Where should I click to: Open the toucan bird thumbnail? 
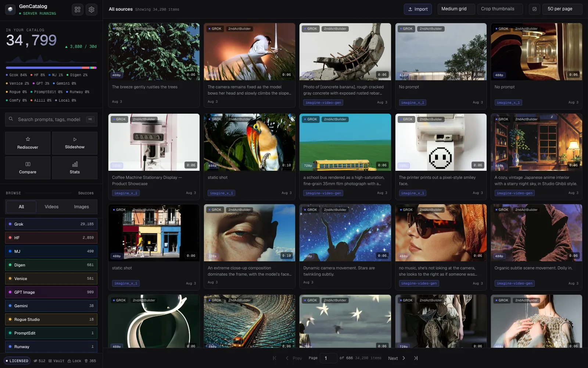[250, 142]
